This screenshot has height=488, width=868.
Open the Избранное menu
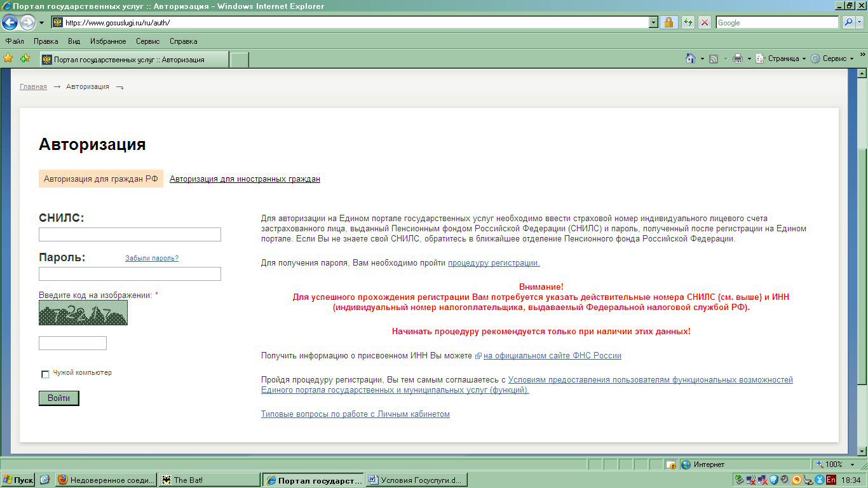[x=108, y=41]
